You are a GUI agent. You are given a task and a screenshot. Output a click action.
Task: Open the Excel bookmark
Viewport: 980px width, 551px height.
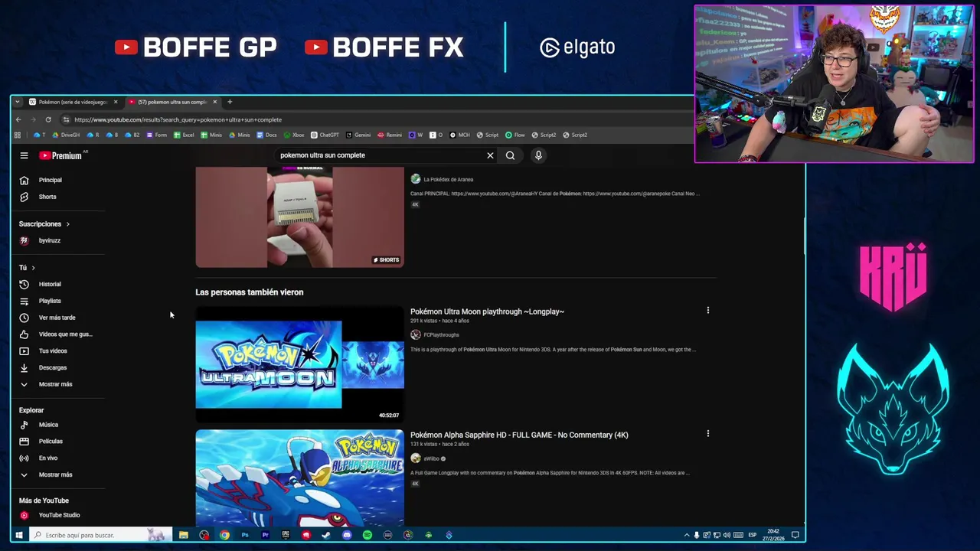[x=184, y=135]
